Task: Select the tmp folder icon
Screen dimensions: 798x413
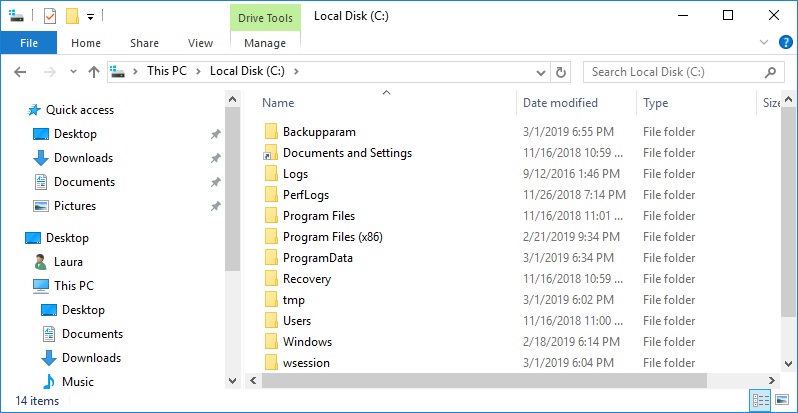Action: tap(271, 300)
